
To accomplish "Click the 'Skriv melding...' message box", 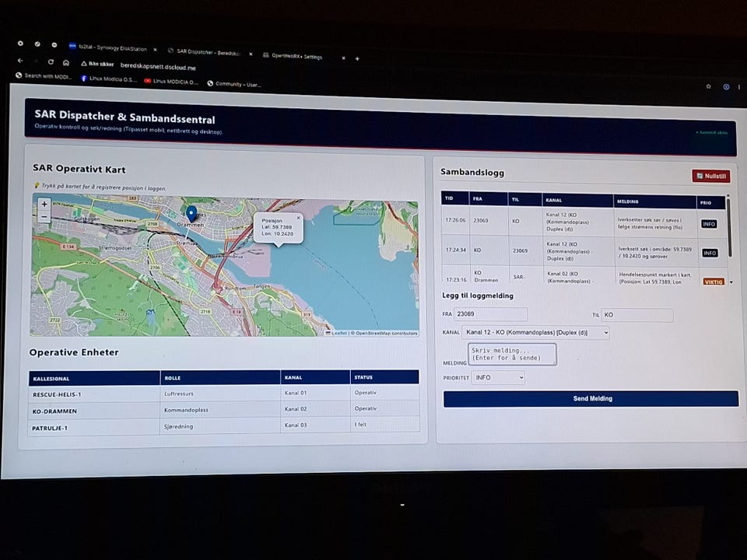I will [512, 355].
